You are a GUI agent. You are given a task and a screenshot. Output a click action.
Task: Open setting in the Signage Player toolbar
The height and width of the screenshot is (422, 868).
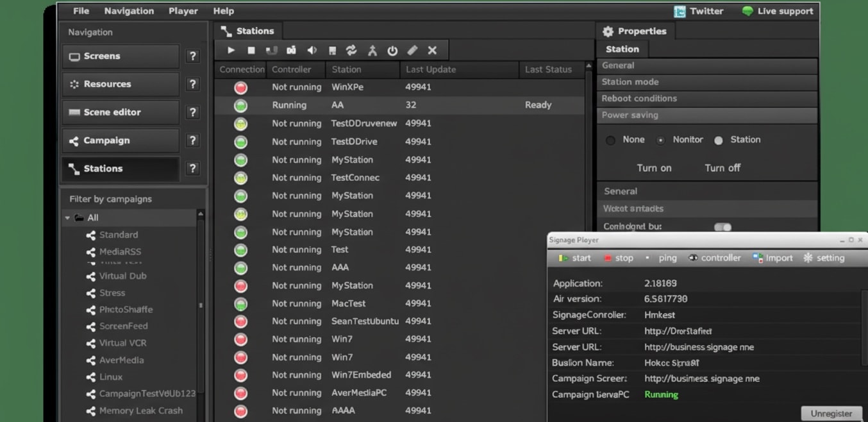824,258
